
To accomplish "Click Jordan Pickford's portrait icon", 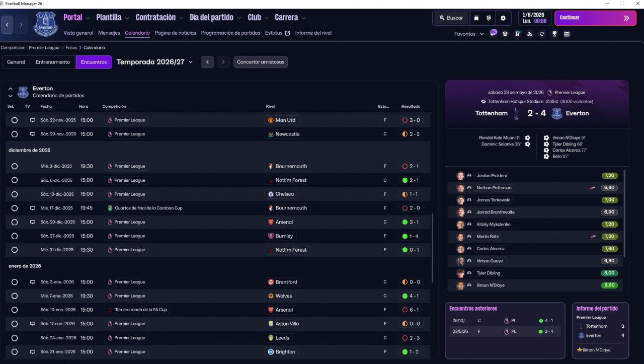I will (x=460, y=176).
